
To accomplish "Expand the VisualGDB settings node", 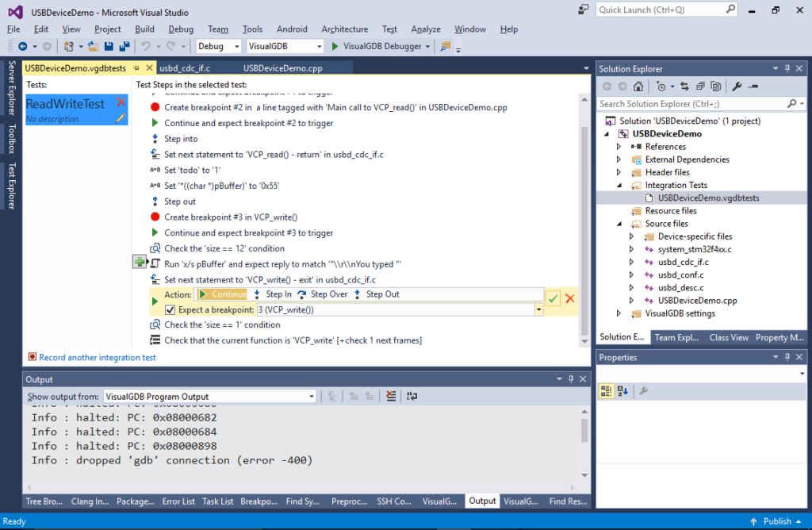I will point(619,313).
